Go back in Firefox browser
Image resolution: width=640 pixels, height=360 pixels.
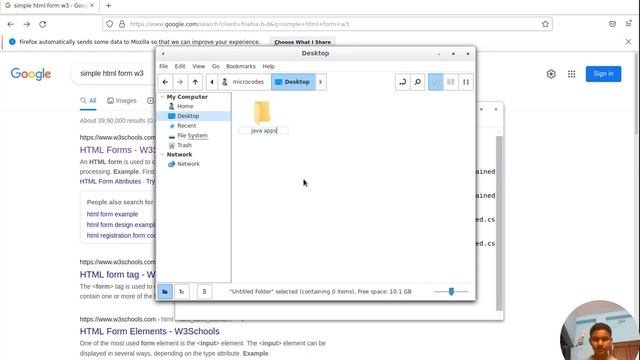pos(11,24)
